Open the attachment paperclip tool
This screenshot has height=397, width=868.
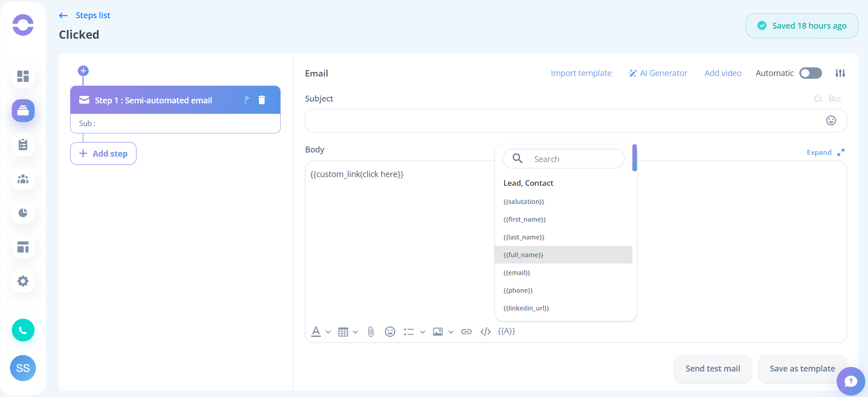(371, 332)
